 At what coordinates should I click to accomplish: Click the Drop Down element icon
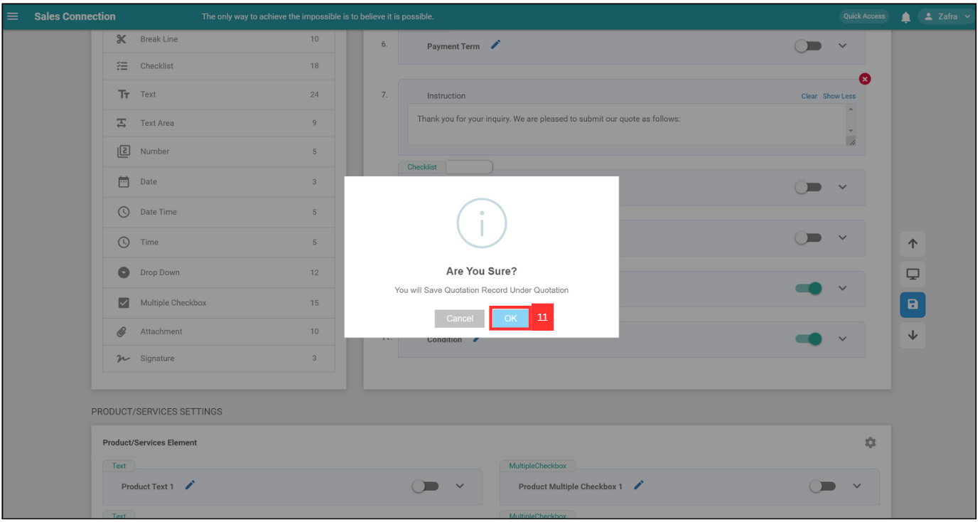point(124,272)
